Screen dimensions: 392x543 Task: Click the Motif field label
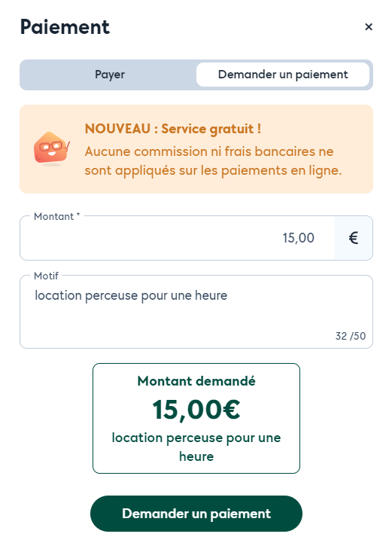[47, 276]
